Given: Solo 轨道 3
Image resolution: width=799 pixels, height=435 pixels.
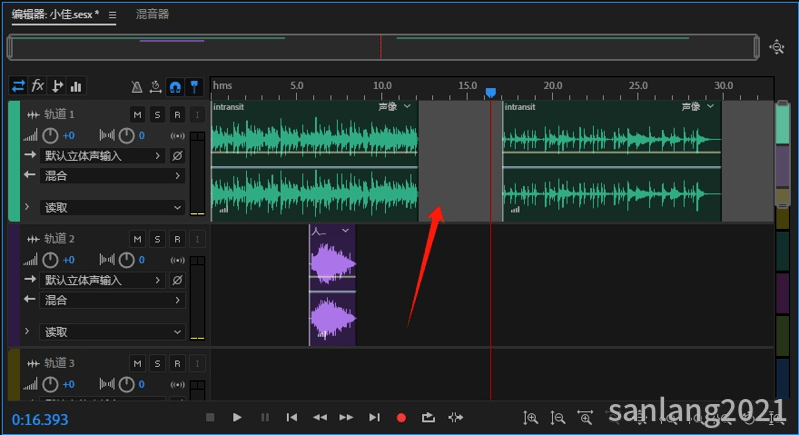Looking at the screenshot, I should (157, 363).
